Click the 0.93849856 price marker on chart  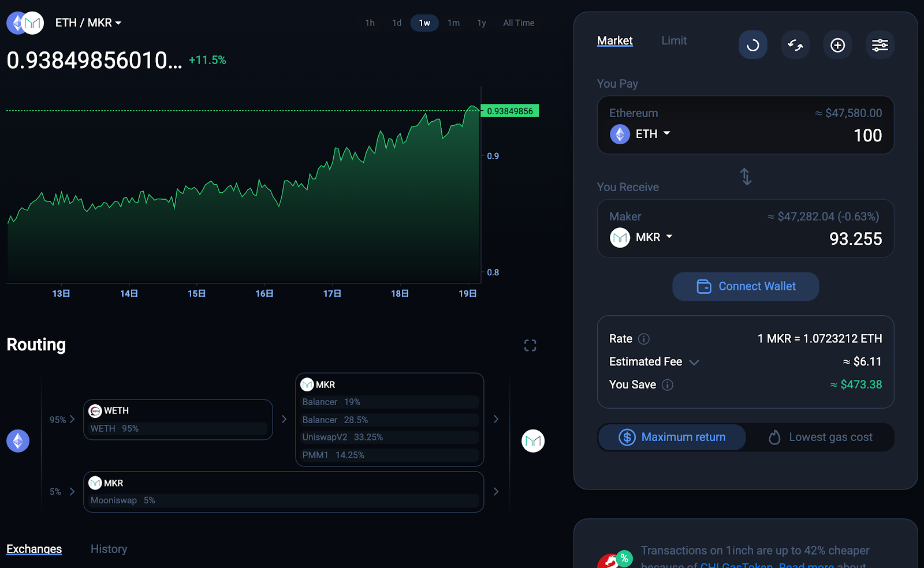(x=509, y=111)
